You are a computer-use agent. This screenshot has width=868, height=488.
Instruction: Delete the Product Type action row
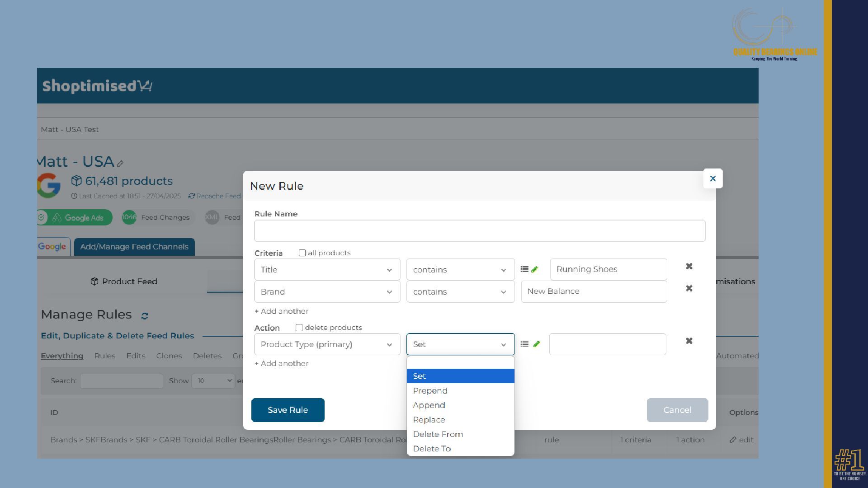pos(689,341)
